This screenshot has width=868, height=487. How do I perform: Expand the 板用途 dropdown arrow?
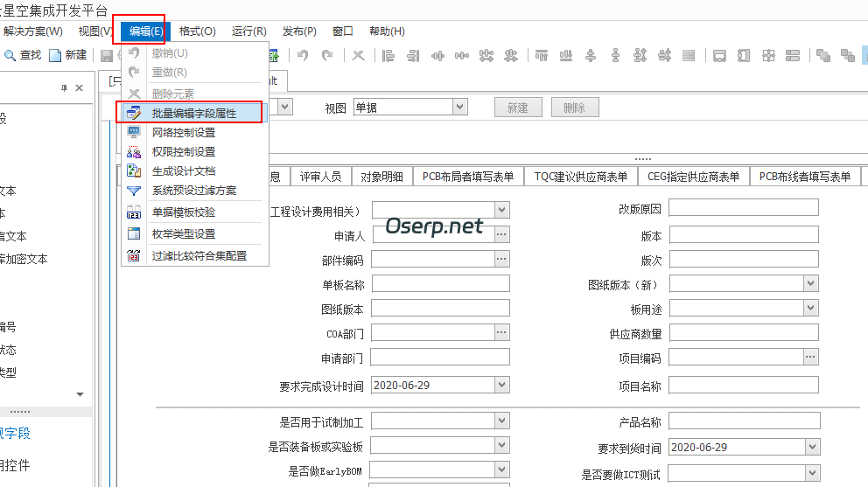coord(810,308)
